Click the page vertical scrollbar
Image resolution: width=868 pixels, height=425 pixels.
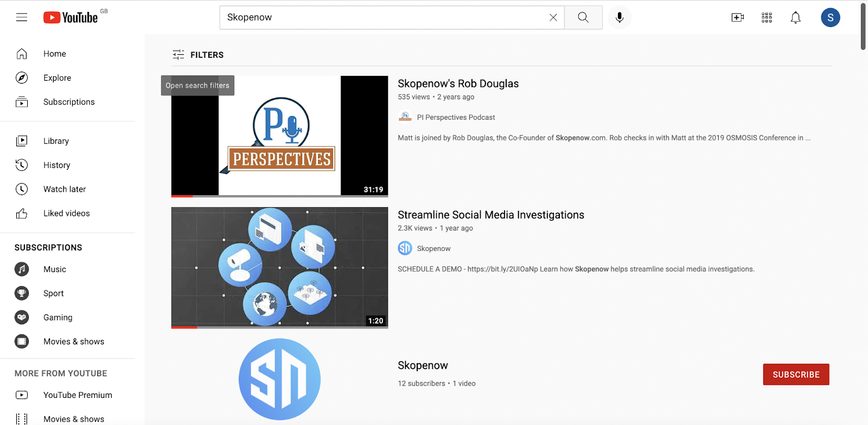[863, 27]
